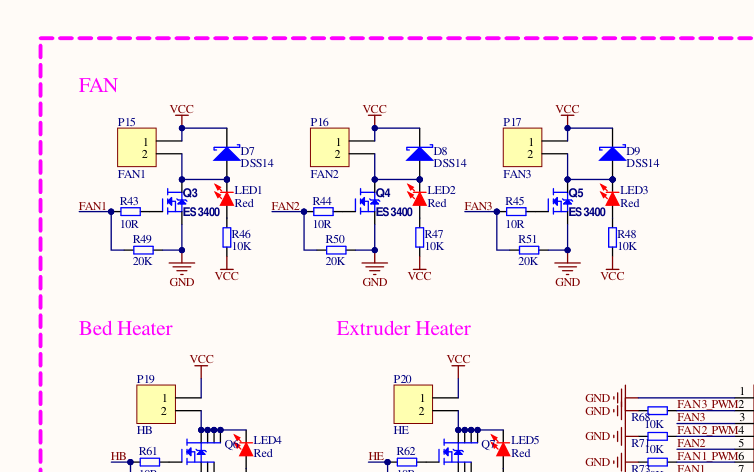Select the R46 10K resistor symbol
This screenshot has width=754, height=472.
[226, 237]
